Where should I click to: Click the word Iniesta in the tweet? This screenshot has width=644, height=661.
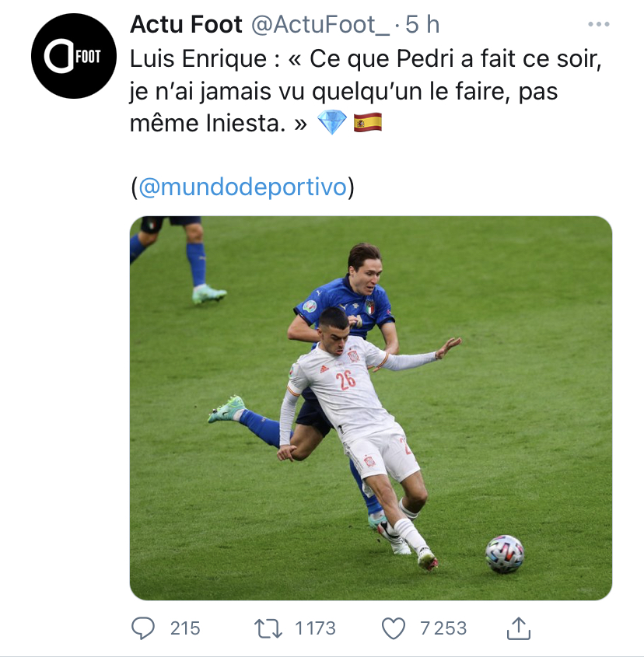tap(246, 123)
